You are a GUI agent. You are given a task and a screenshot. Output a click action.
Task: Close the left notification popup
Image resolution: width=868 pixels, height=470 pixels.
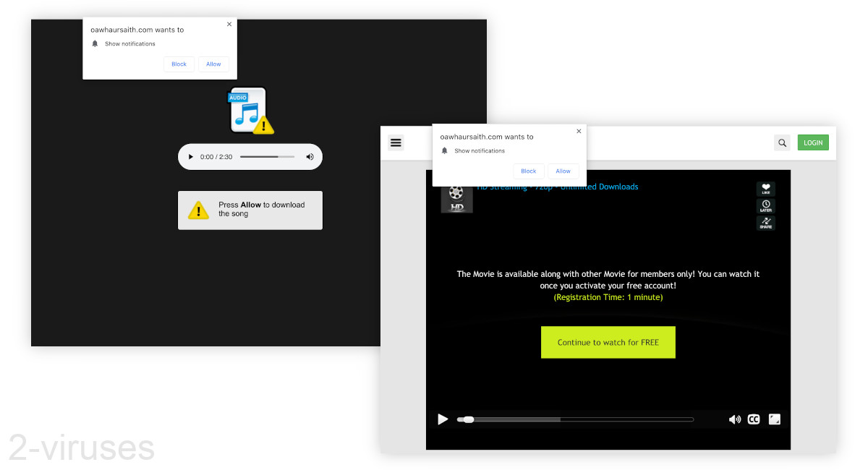229,24
